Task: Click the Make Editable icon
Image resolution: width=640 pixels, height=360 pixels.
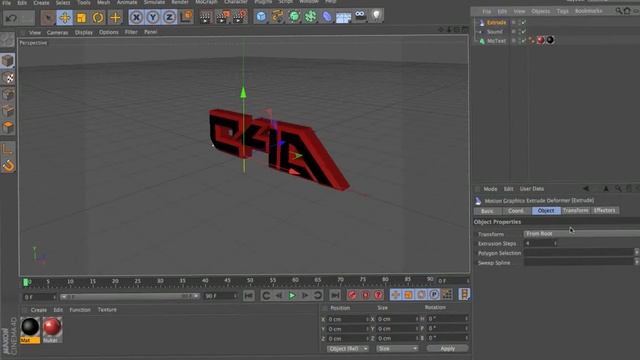Action: coord(7,40)
